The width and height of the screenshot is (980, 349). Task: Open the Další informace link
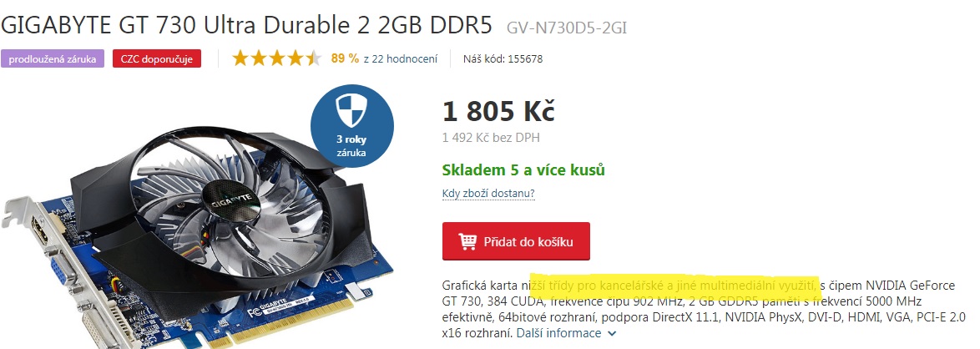point(558,333)
